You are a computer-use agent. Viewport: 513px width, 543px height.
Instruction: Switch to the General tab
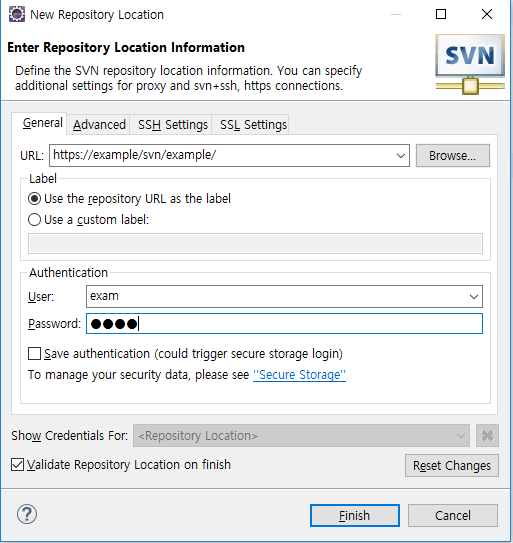(x=39, y=123)
